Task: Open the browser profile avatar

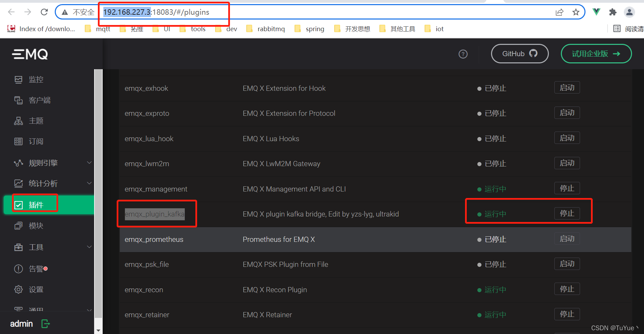Action: tap(629, 12)
